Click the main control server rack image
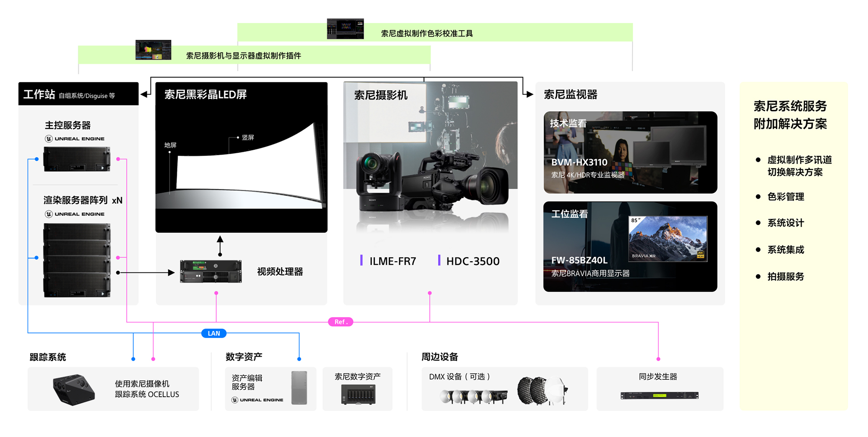This screenshot has width=868, height=437. 77,159
